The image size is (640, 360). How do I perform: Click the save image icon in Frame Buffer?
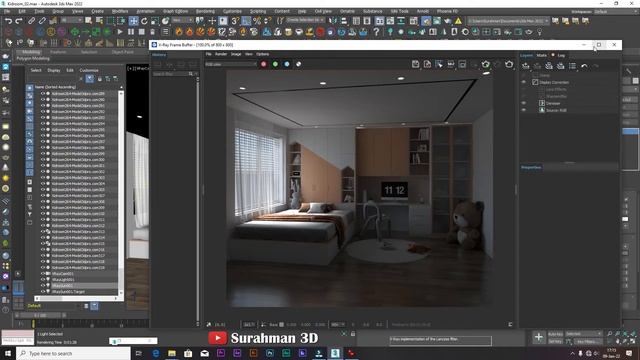pyautogui.click(x=416, y=64)
